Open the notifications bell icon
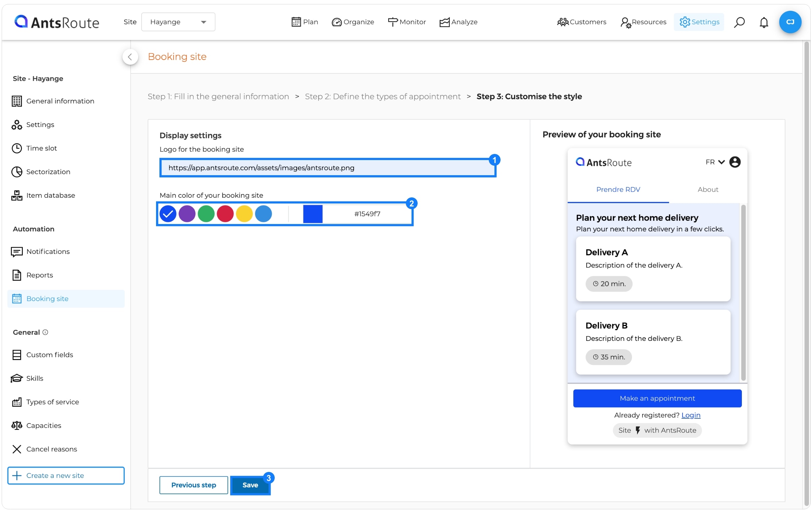812x513 pixels. pos(763,22)
